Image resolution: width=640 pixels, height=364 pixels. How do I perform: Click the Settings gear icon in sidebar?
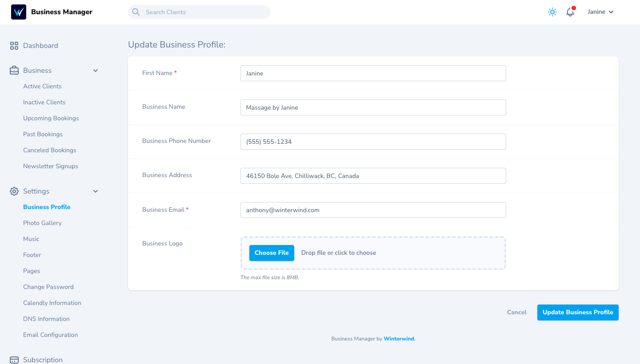click(14, 191)
